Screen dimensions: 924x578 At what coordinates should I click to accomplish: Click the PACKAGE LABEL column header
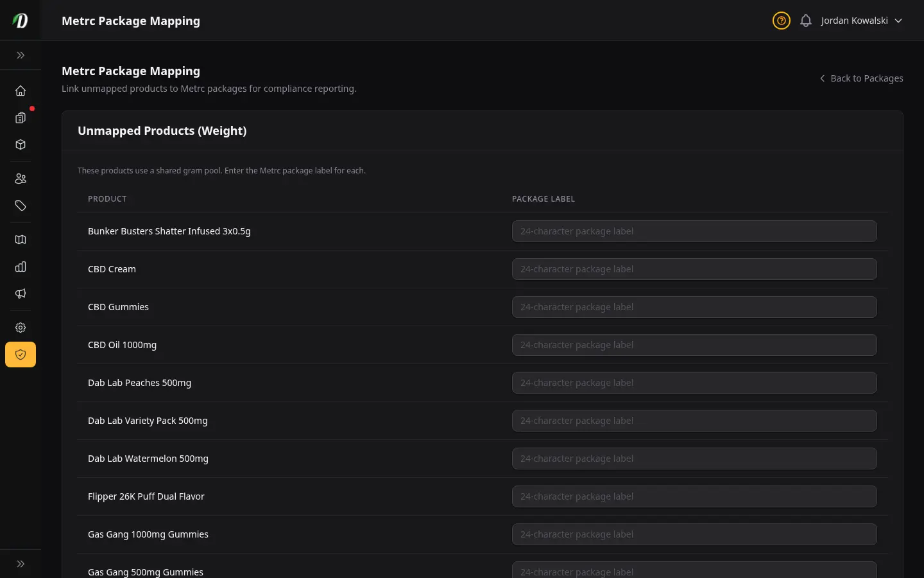[543, 199]
